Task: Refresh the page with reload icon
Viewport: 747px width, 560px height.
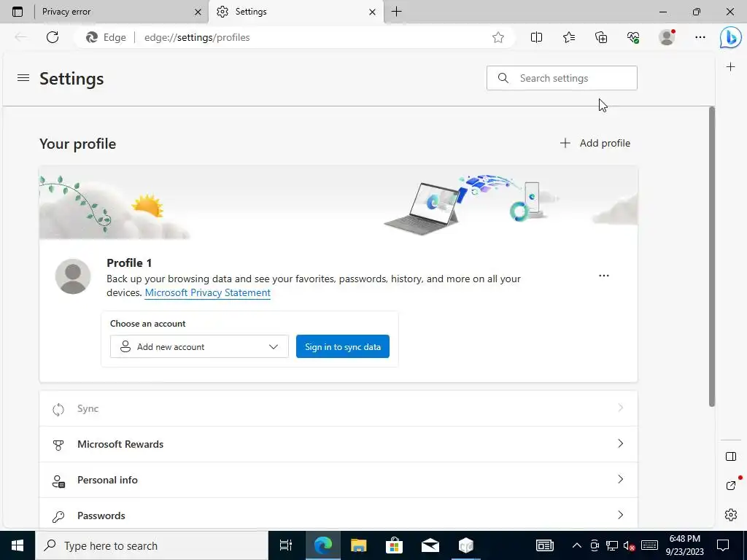Action: (x=53, y=37)
